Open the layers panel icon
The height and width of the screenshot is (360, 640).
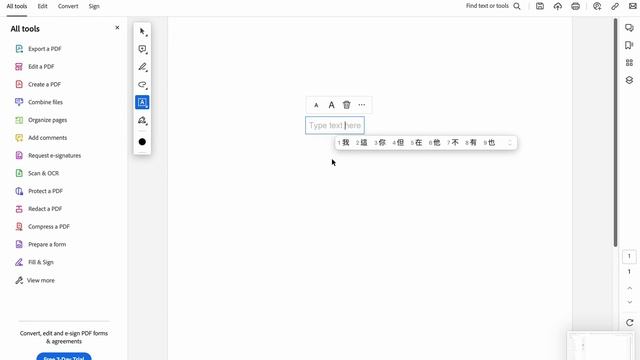(x=629, y=80)
